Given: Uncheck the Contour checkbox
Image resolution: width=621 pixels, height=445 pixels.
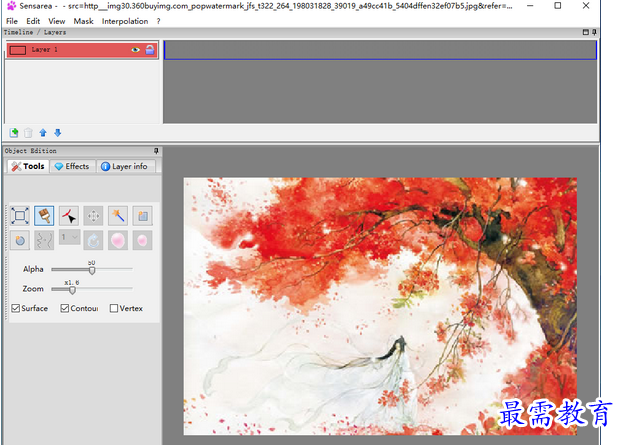Looking at the screenshot, I should coord(65,308).
